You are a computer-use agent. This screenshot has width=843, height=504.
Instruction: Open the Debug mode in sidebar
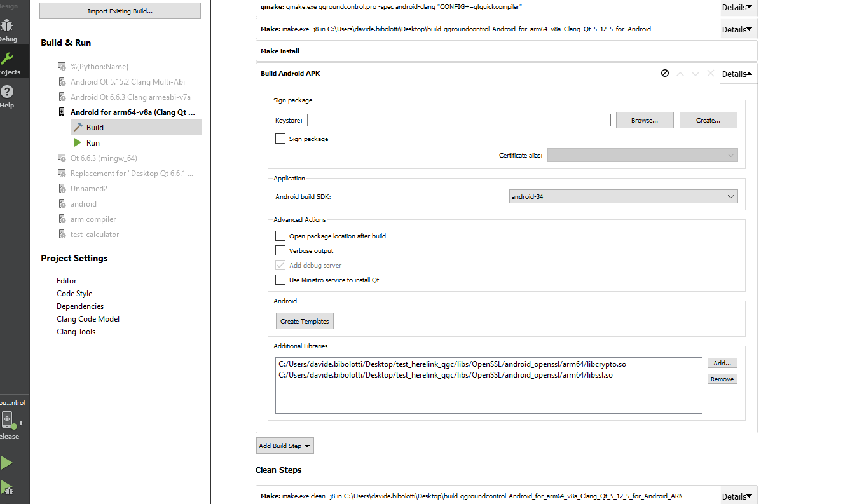(x=8, y=29)
